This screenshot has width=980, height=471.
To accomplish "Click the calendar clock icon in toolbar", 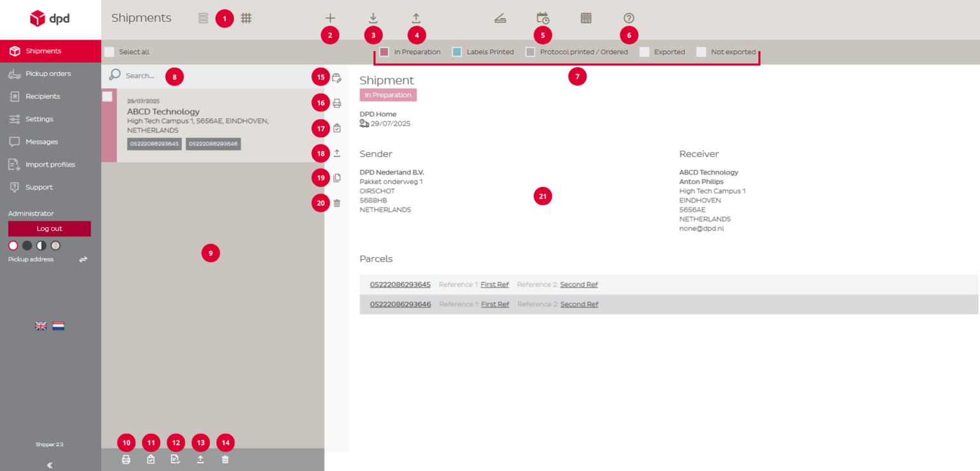I will click(x=542, y=19).
